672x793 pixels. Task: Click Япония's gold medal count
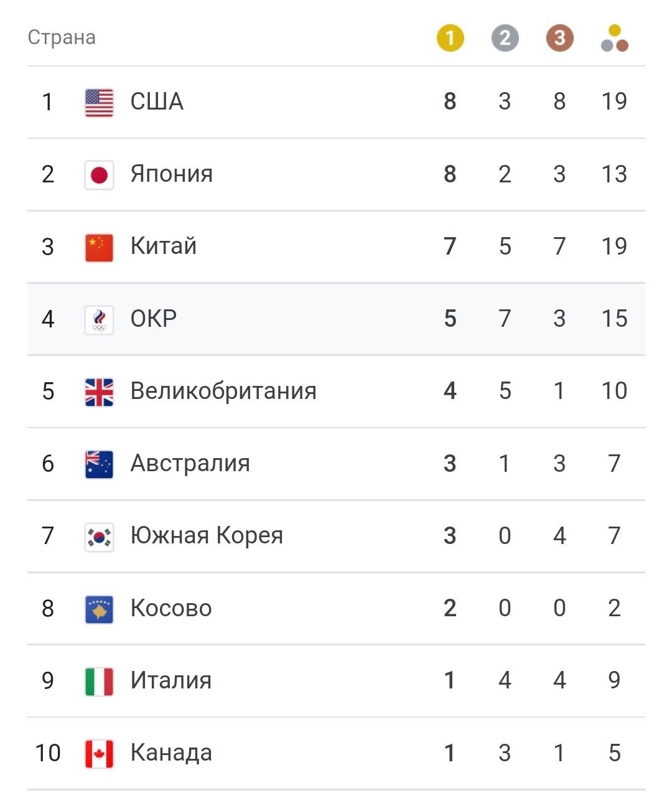point(450,174)
